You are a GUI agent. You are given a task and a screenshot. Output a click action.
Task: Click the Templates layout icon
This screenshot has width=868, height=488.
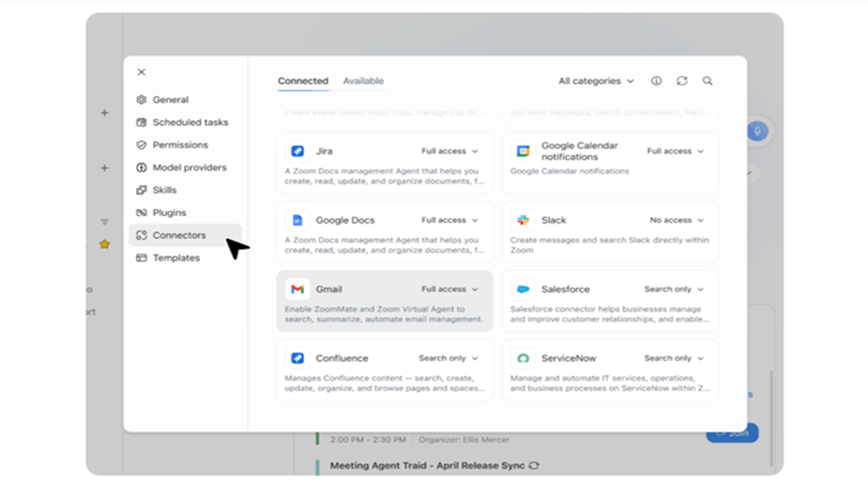[141, 258]
